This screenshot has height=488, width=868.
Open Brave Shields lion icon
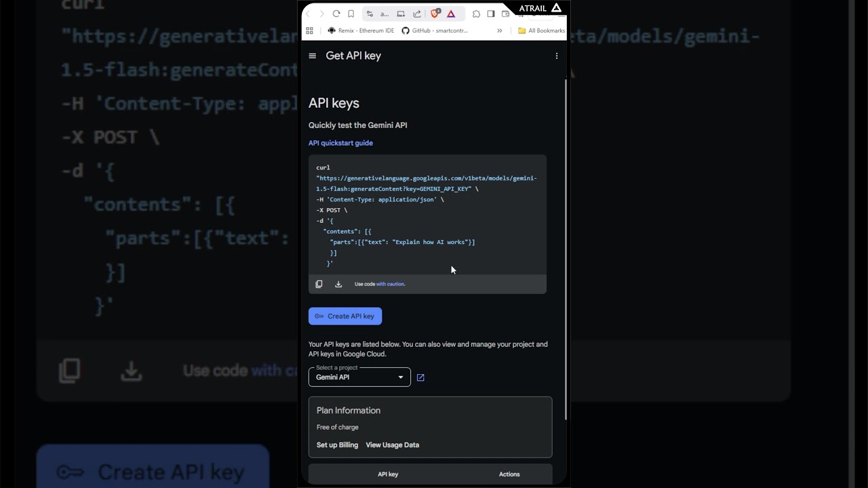435,14
